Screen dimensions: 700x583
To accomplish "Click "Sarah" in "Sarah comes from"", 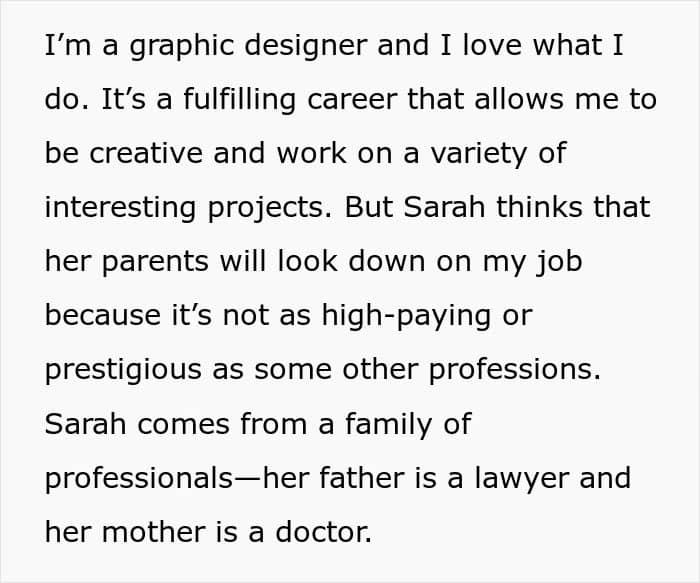I will click(x=86, y=423).
